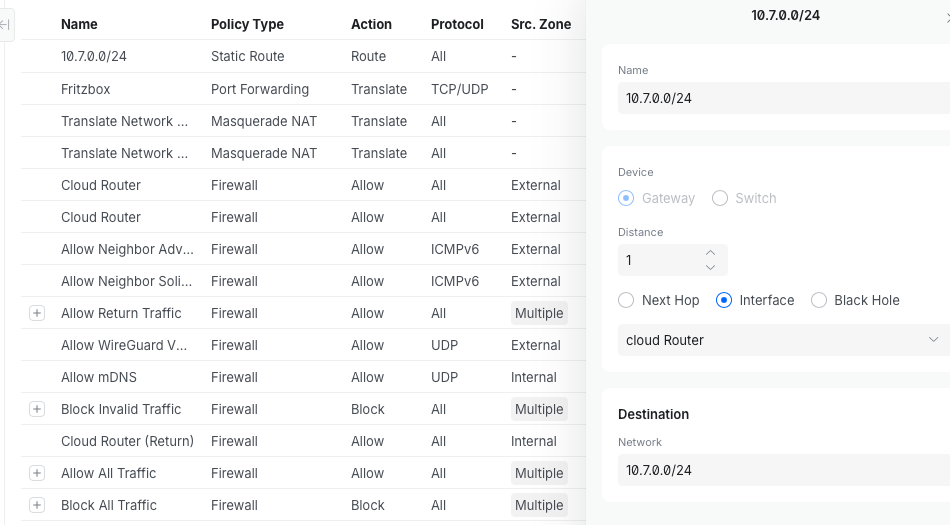Screen dimensions: 950x525
Task: Expand the Block Invalid Traffic row
Action: click(x=37, y=409)
